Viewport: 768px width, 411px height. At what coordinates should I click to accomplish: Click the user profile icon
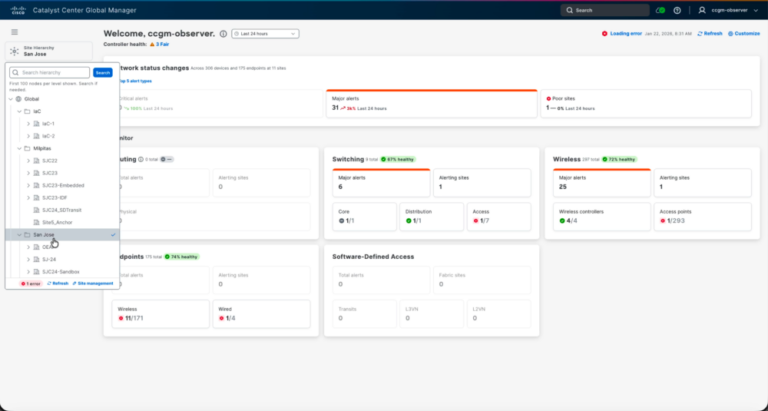coord(702,10)
